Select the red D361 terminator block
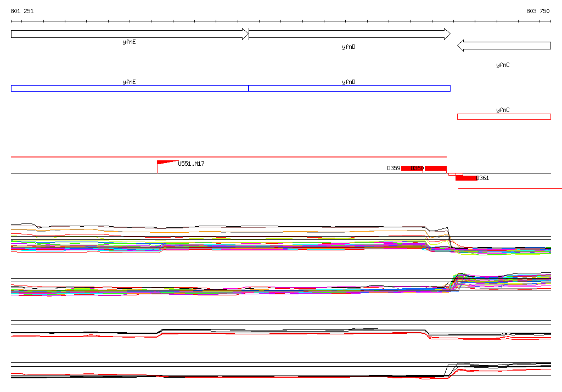Image resolution: width=562 pixels, height=392 pixels. [466, 178]
